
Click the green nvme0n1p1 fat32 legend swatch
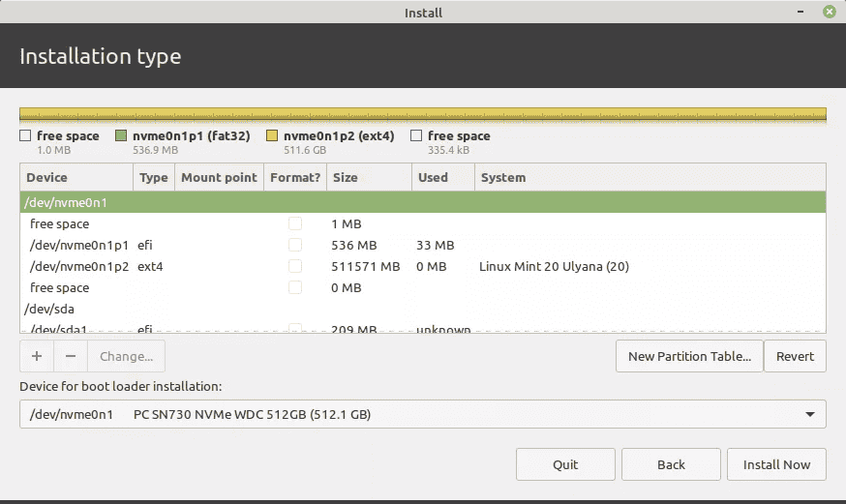point(122,136)
